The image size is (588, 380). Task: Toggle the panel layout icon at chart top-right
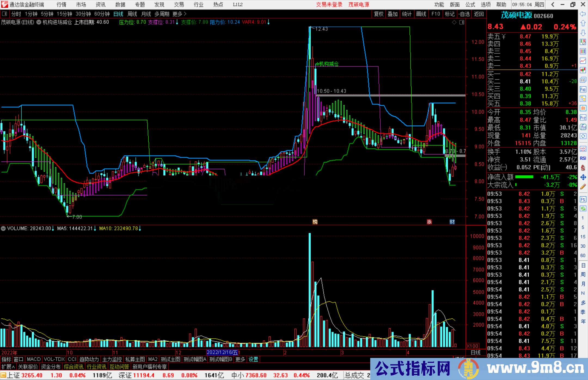click(x=462, y=22)
